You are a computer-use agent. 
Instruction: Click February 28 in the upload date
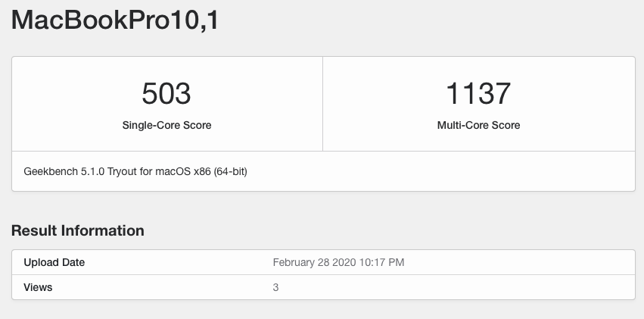300,263
